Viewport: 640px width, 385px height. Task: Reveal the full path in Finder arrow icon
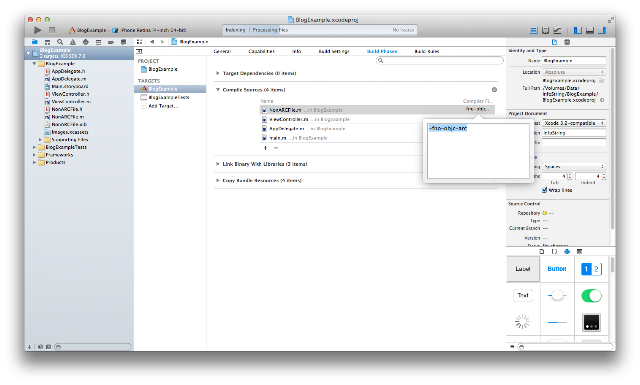click(x=602, y=100)
